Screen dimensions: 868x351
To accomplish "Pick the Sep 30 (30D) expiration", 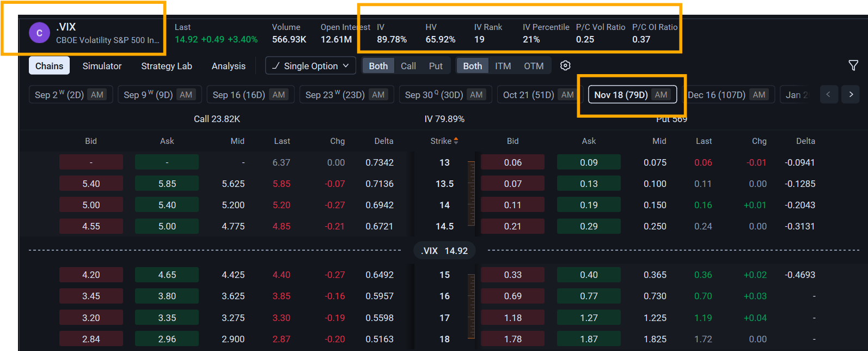I will pos(445,94).
